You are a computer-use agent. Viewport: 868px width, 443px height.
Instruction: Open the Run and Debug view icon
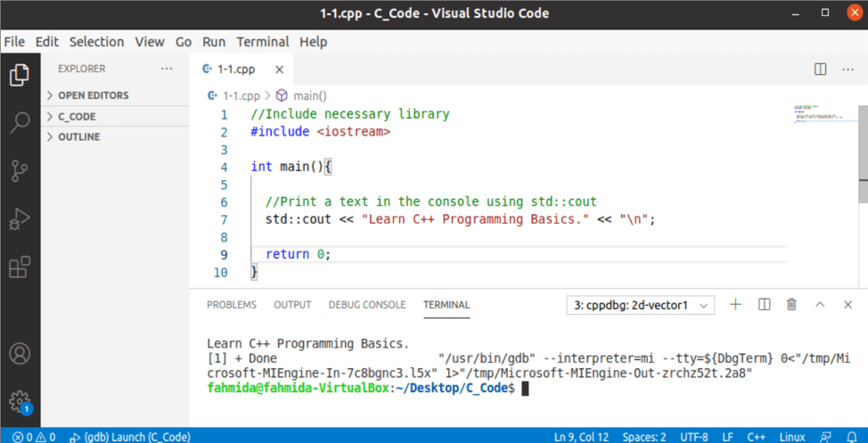tap(20, 220)
